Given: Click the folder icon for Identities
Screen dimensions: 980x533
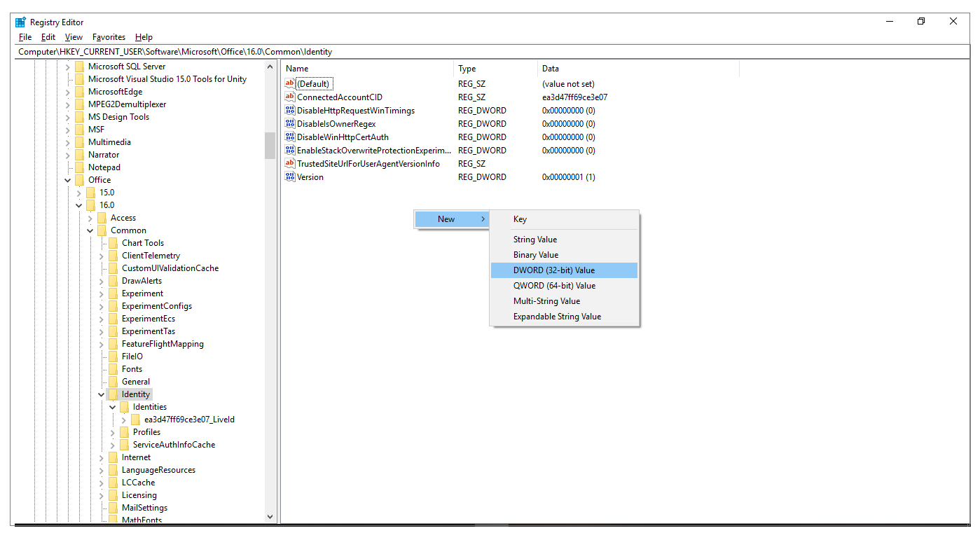Looking at the screenshot, I should point(124,407).
